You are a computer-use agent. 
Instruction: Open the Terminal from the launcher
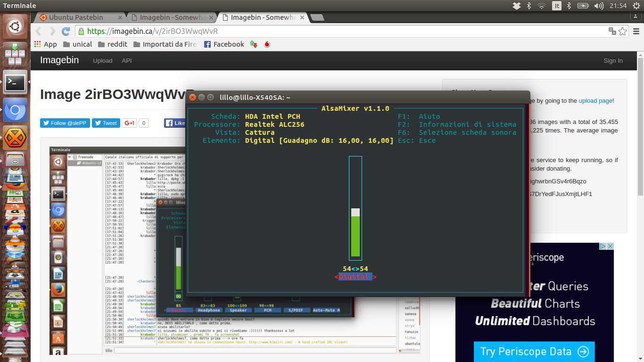[x=16, y=83]
